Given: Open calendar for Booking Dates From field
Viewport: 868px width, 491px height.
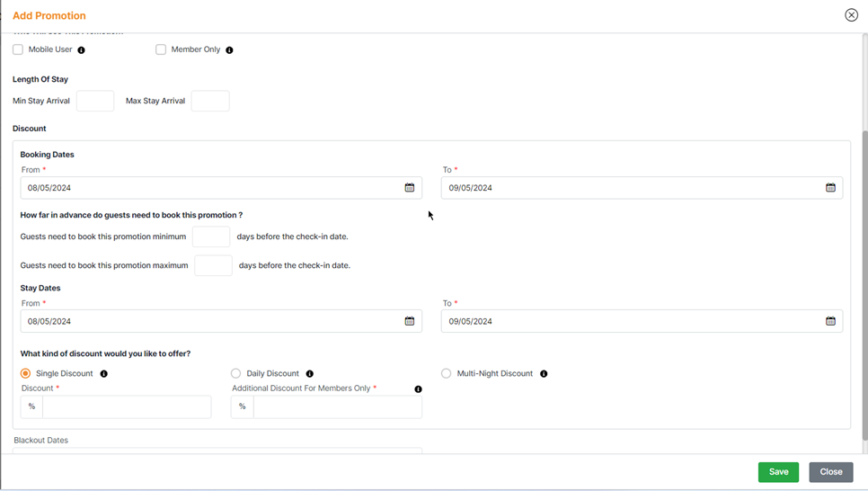Looking at the screenshot, I should (409, 188).
